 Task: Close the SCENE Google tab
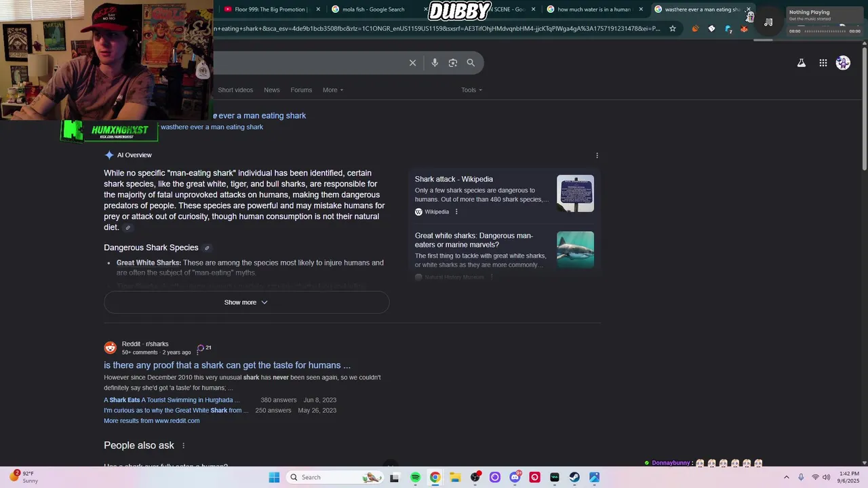pyautogui.click(x=533, y=9)
